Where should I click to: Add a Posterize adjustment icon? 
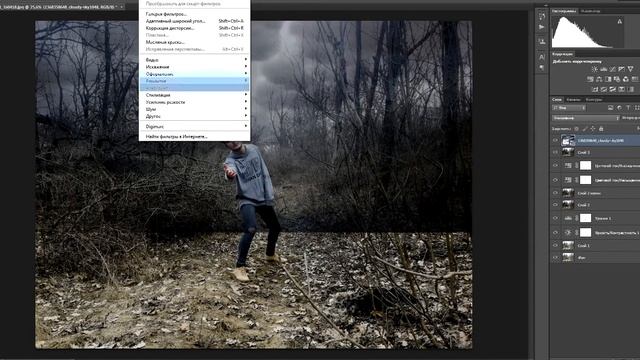pyautogui.click(x=604, y=89)
